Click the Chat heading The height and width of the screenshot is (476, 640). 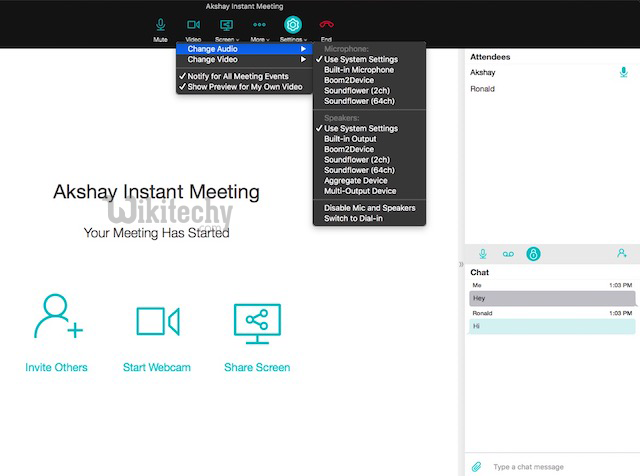tap(480, 272)
